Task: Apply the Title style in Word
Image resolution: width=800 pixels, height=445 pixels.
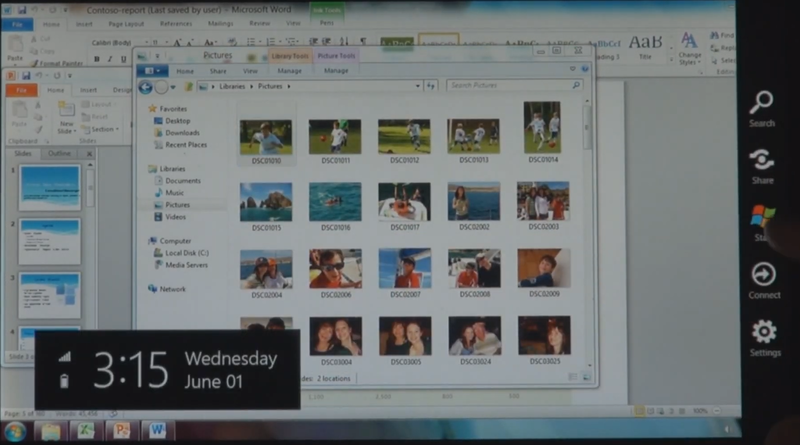Action: 645,48
